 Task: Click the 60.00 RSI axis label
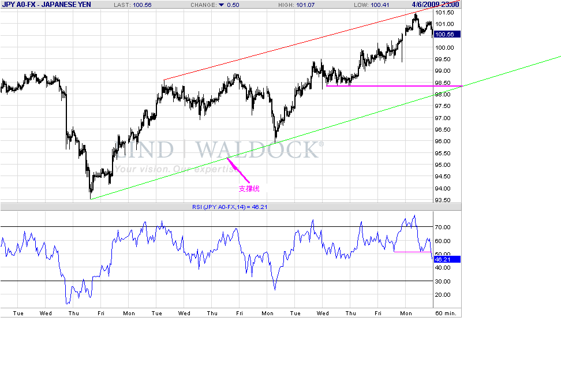(443, 241)
